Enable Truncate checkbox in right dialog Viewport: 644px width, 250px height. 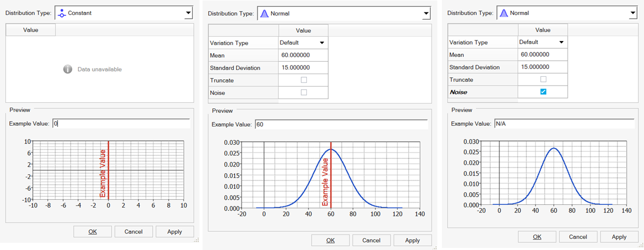pyautogui.click(x=543, y=79)
